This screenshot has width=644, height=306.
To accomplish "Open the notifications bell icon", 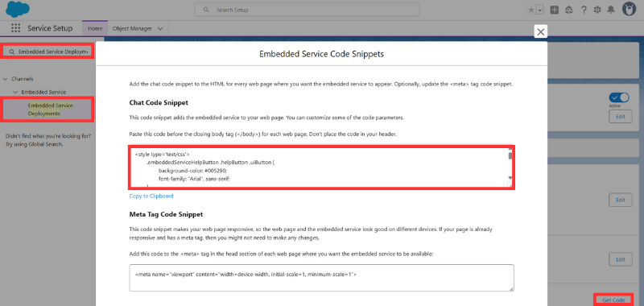I will point(611,10).
